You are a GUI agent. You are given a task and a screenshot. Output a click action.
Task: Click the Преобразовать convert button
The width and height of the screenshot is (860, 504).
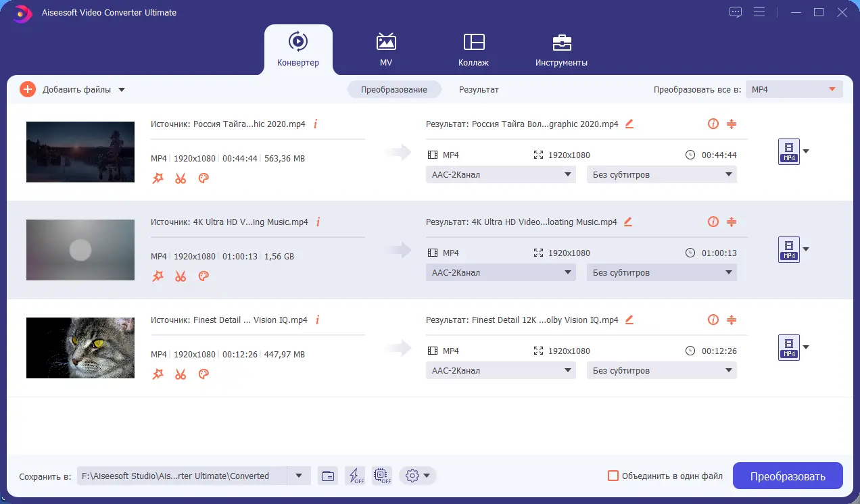(788, 476)
